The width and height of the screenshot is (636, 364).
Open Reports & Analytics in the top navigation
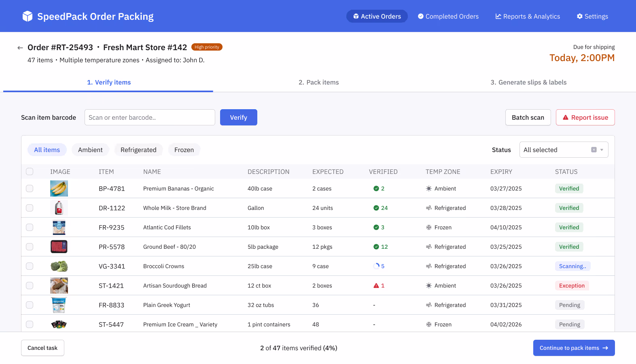[528, 16]
